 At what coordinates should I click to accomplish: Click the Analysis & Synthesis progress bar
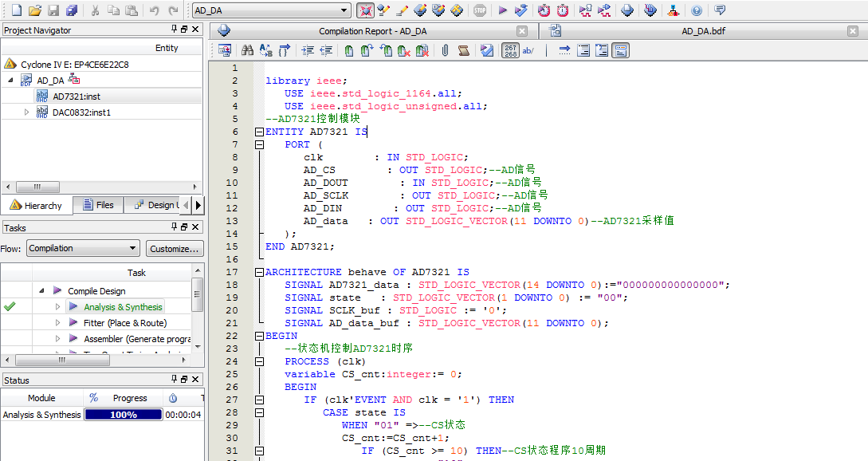tap(123, 413)
